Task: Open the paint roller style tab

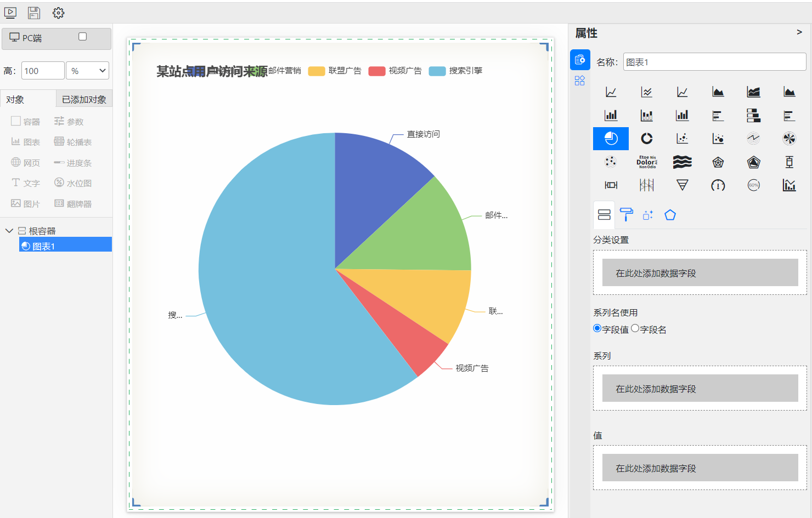Action: click(x=626, y=215)
